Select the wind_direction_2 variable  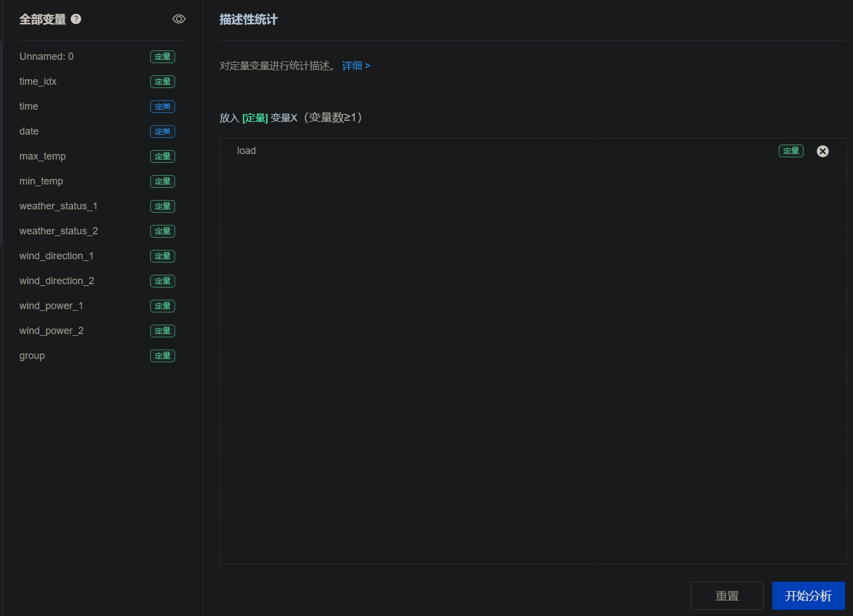57,281
